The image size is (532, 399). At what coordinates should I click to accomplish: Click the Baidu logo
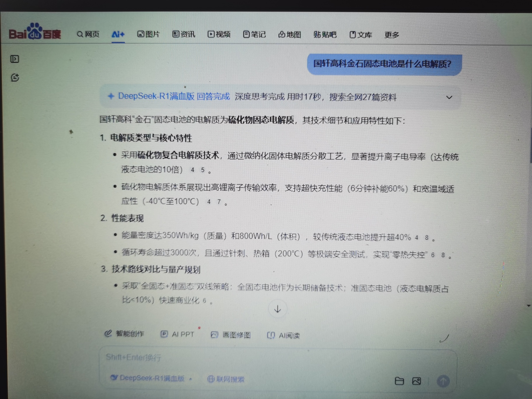35,32
